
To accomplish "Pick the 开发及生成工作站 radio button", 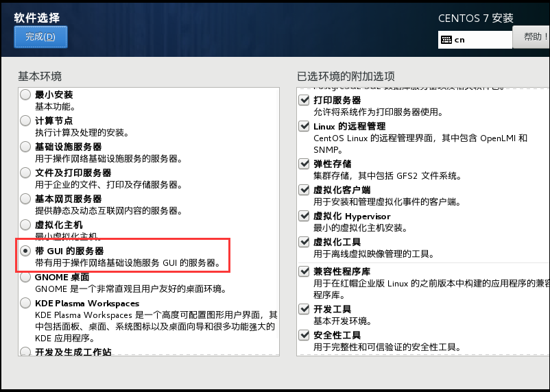I will [x=25, y=352].
